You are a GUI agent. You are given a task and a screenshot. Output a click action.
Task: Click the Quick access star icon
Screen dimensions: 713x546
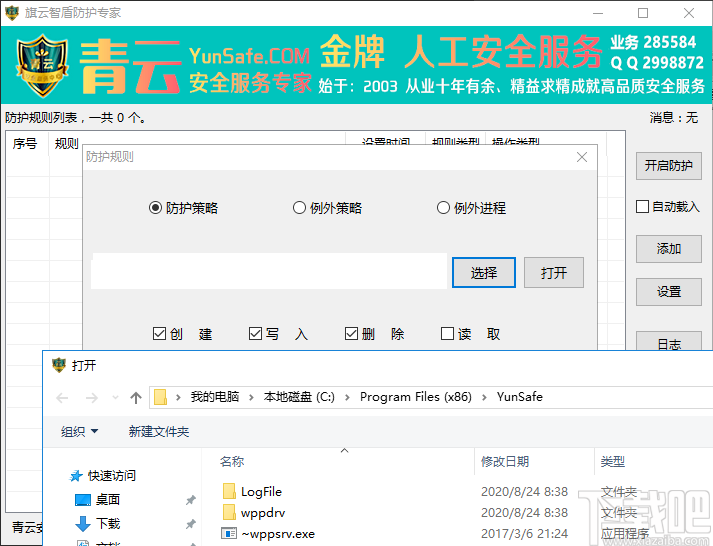click(x=75, y=476)
